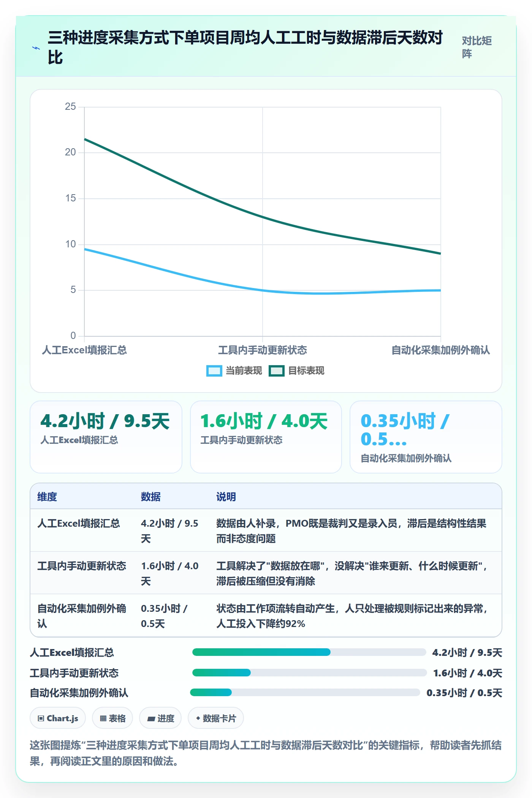Select the 数据卡片 tag chip
The width and height of the screenshot is (532, 798).
[x=216, y=718]
